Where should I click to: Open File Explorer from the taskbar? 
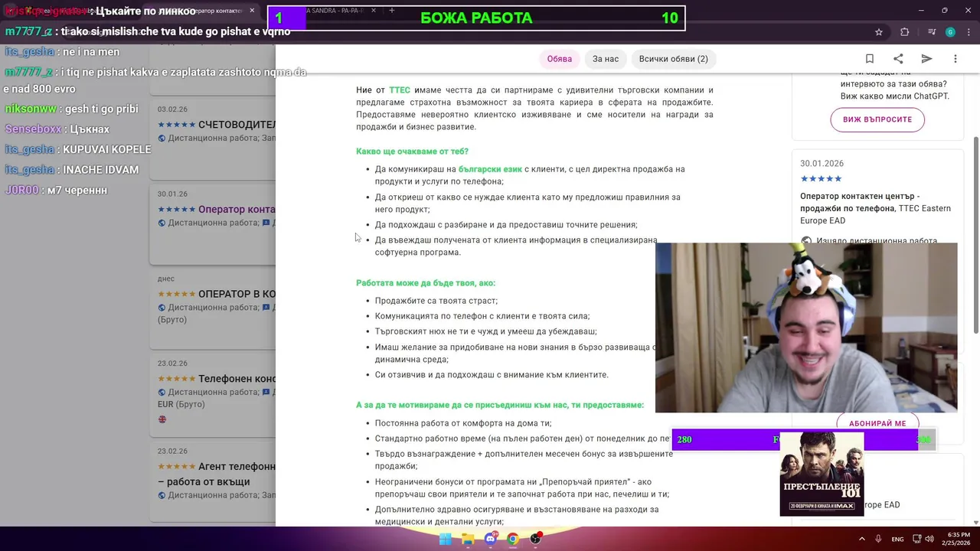[468, 539]
